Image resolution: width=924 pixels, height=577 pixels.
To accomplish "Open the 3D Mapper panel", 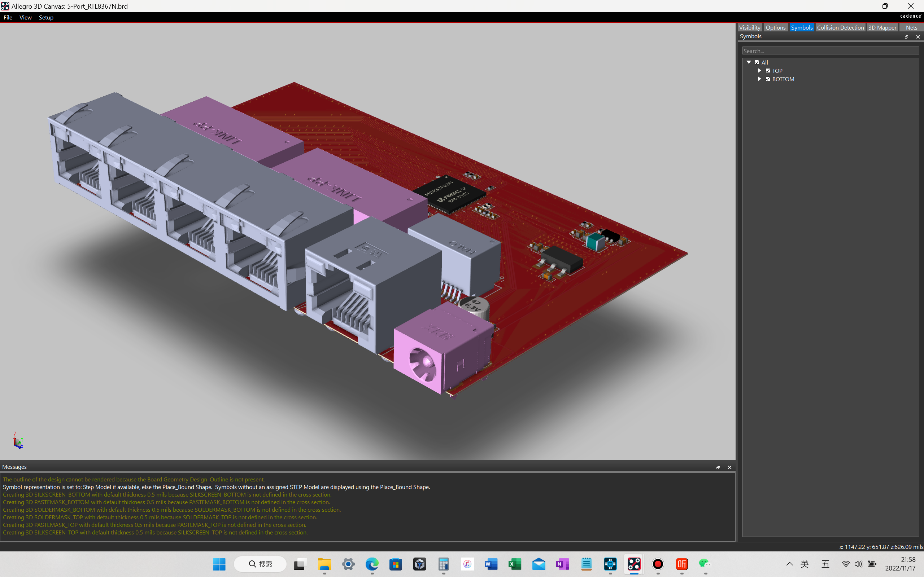I will click(x=882, y=27).
